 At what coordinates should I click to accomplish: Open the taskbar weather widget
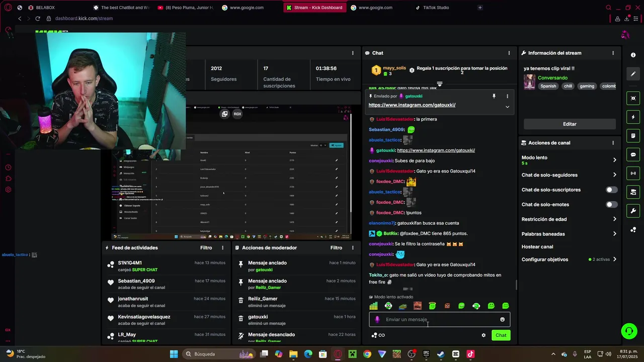[25, 354]
